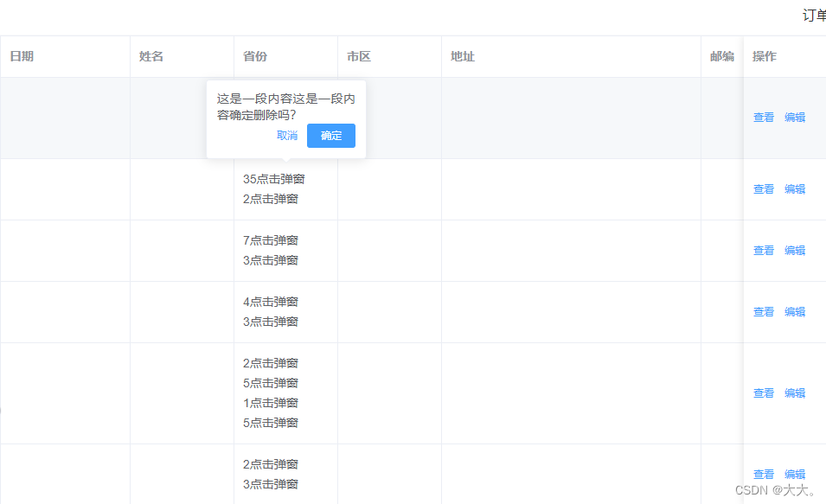The width and height of the screenshot is (826, 504).
Task: Confirm deletion with the blue 确定 button
Action: [330, 136]
